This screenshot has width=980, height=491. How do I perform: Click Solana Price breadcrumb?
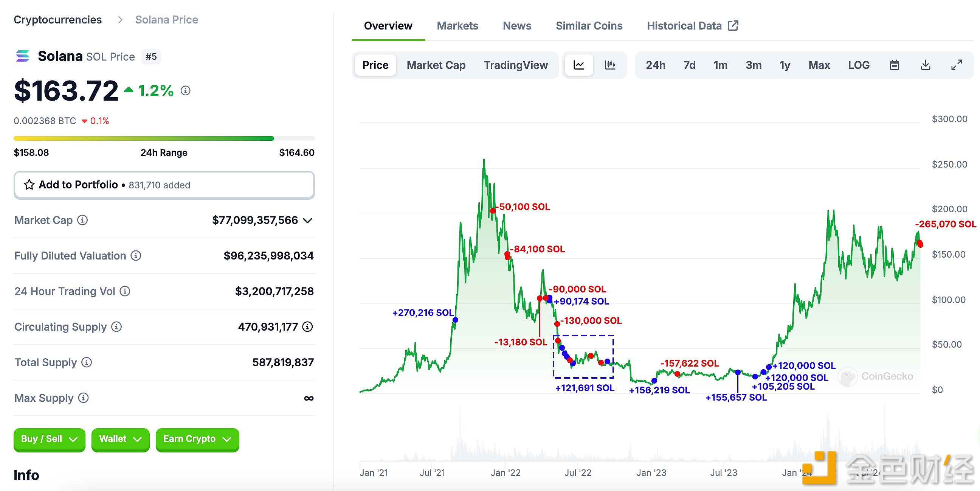click(x=167, y=19)
